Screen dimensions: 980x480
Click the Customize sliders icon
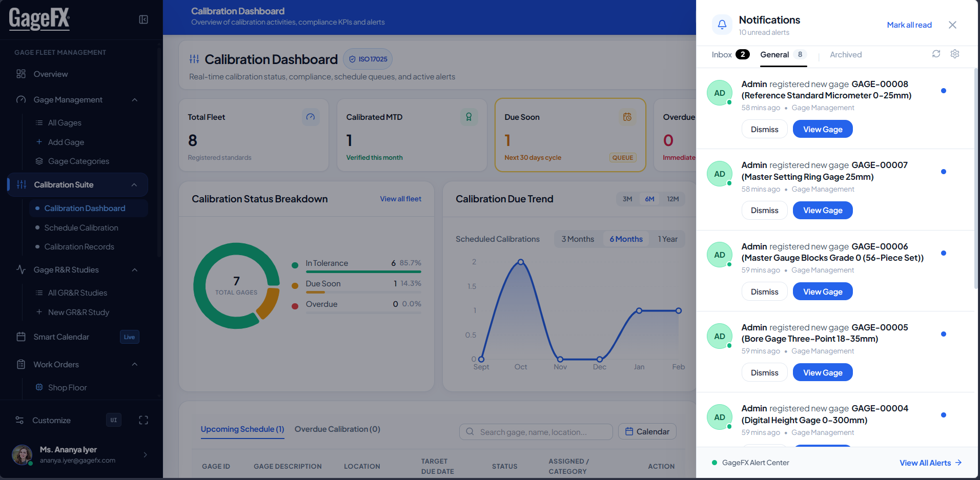click(x=19, y=420)
